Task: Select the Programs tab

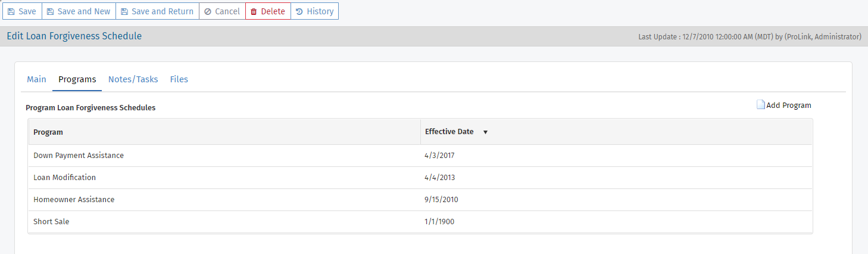Action: tap(77, 79)
